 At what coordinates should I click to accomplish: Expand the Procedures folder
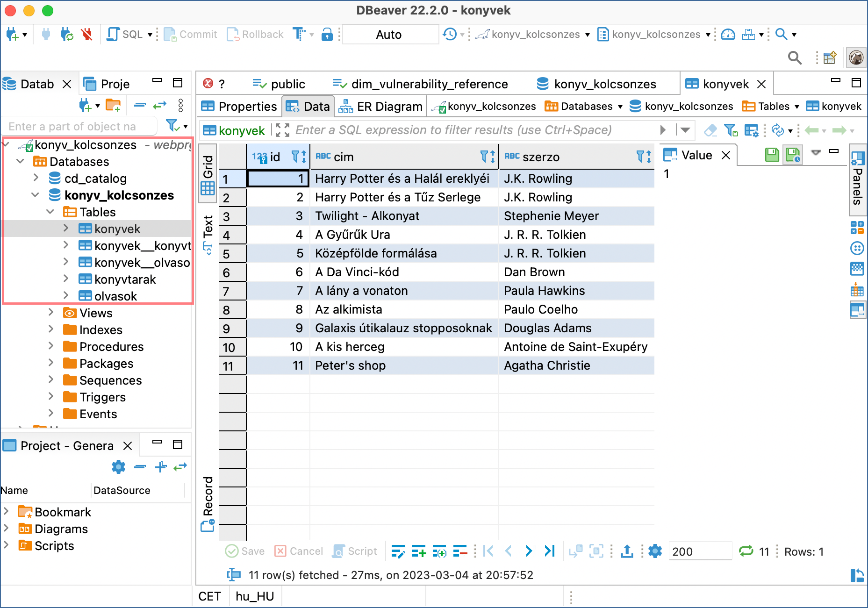pos(51,346)
